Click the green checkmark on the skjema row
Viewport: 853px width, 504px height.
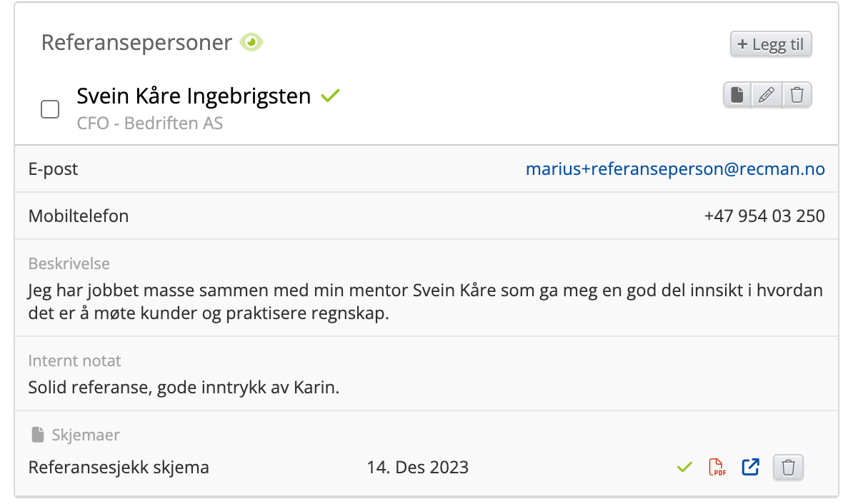[684, 468]
